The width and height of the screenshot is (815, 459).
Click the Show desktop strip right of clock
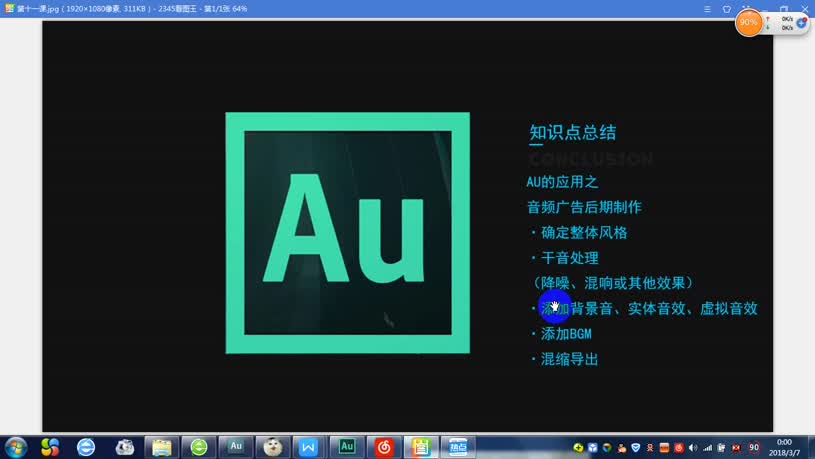(x=811, y=448)
